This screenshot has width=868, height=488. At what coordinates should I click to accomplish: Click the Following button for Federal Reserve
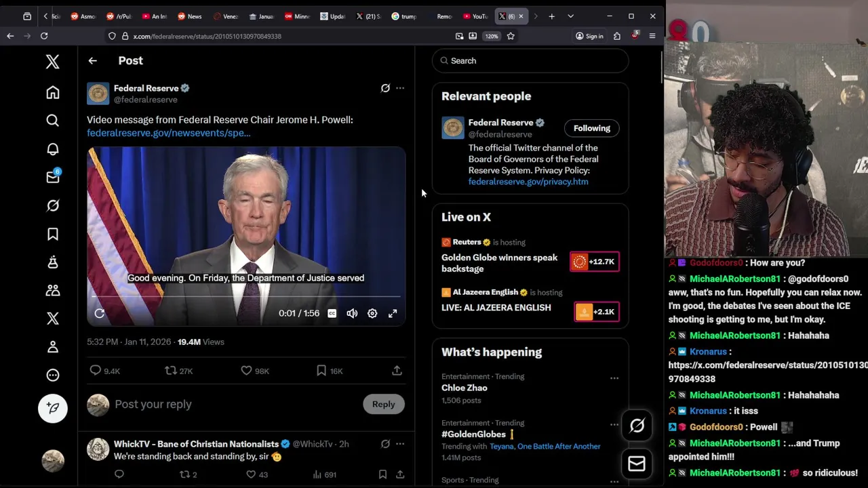tap(592, 128)
